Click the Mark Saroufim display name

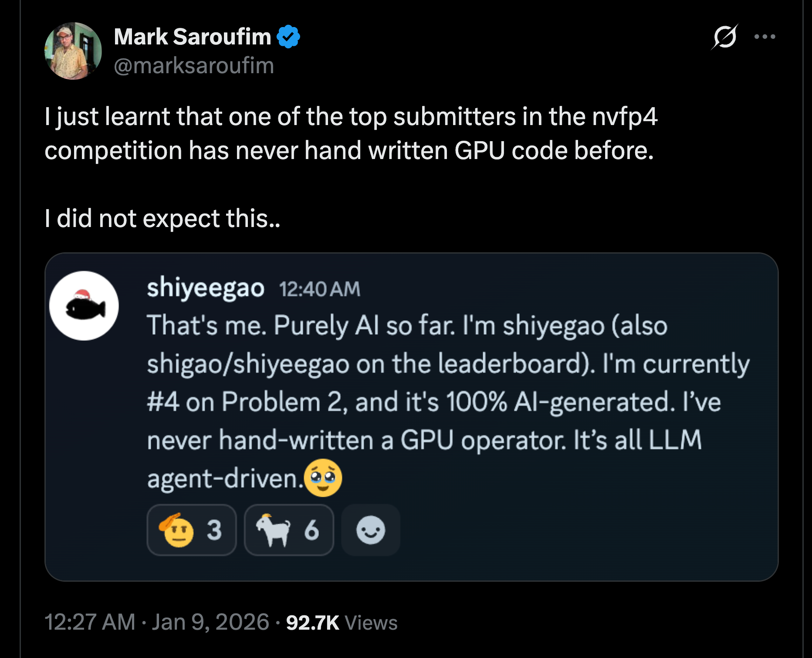[x=192, y=37]
